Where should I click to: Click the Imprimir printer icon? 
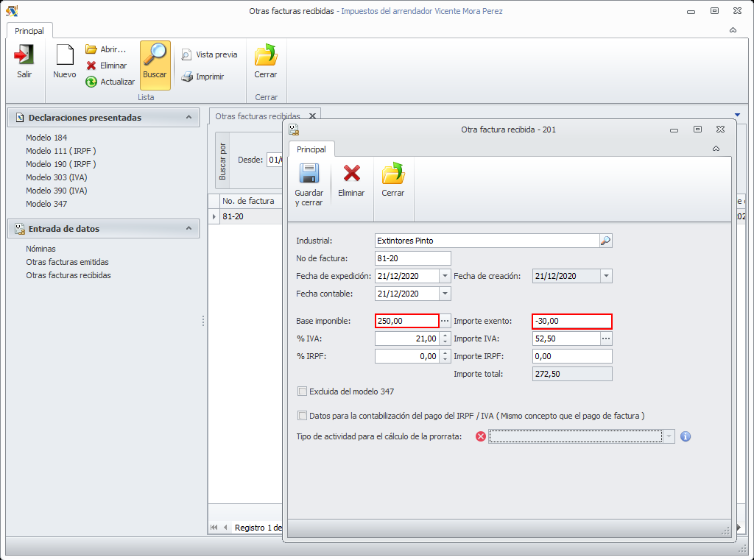188,77
